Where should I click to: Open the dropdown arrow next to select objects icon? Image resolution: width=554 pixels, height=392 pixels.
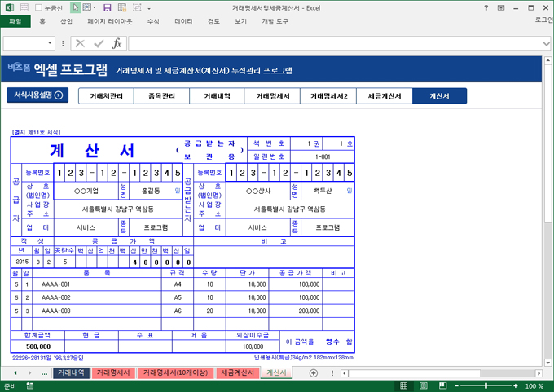[x=95, y=7]
